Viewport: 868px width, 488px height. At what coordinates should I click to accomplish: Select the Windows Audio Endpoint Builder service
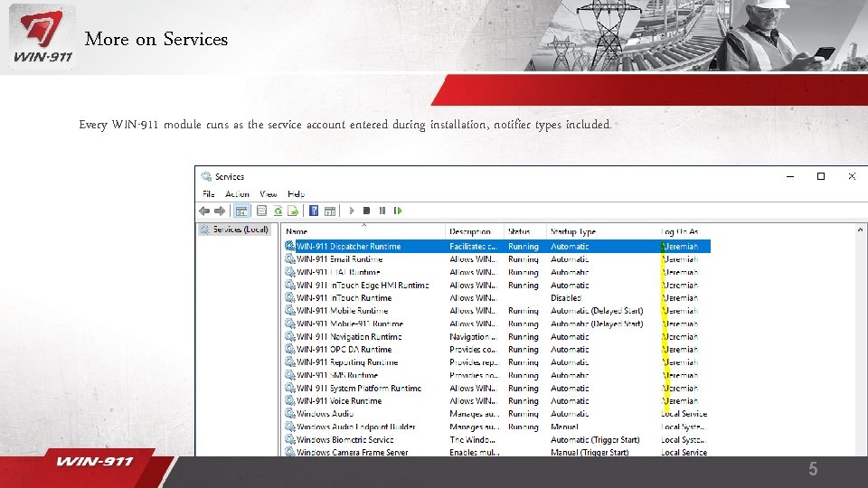pyautogui.click(x=356, y=427)
